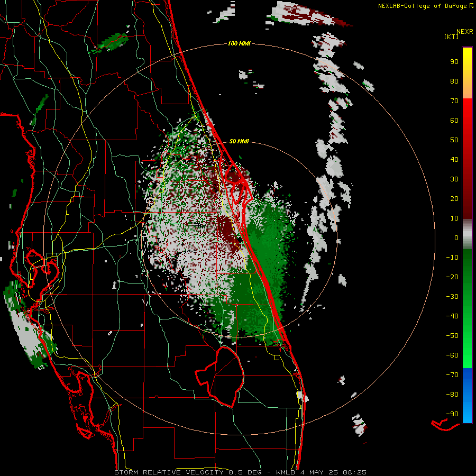Click the 10 value on the velocity scale
The image size is (476, 476).
454,218
